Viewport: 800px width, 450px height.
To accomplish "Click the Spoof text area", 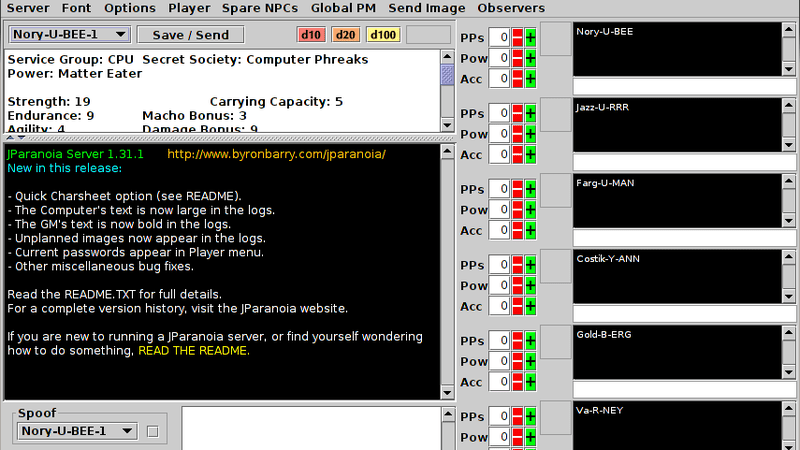I will (311, 429).
